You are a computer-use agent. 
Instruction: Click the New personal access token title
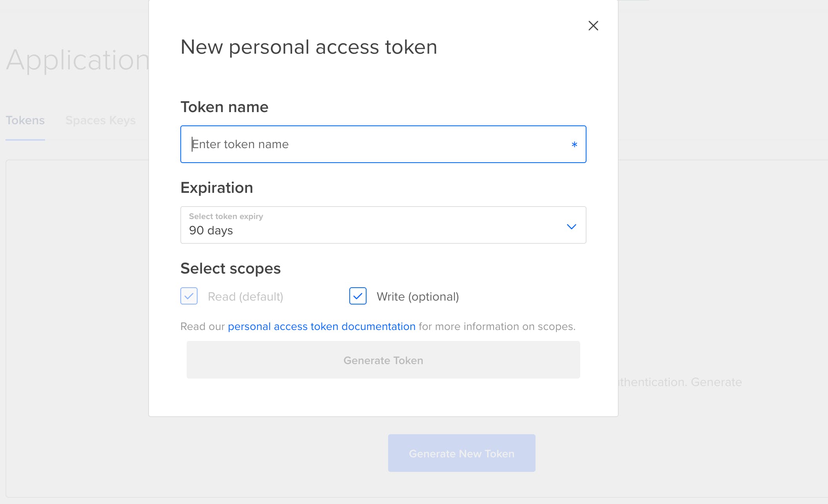pyautogui.click(x=309, y=47)
